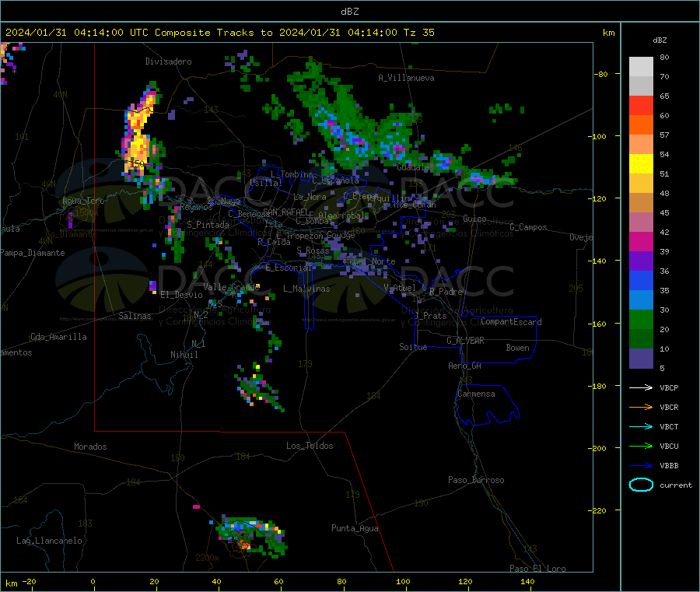Click the Bowen place label

(517, 348)
